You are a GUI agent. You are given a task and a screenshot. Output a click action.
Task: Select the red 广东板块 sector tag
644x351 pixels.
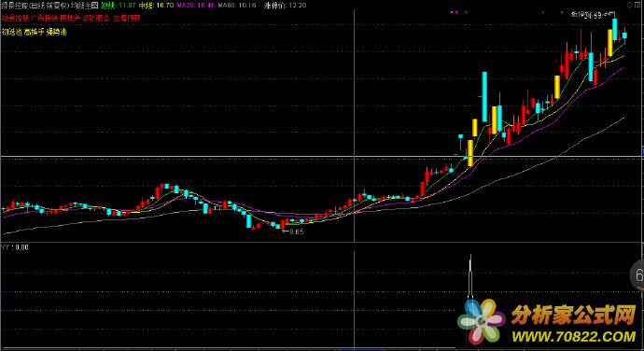pos(45,18)
